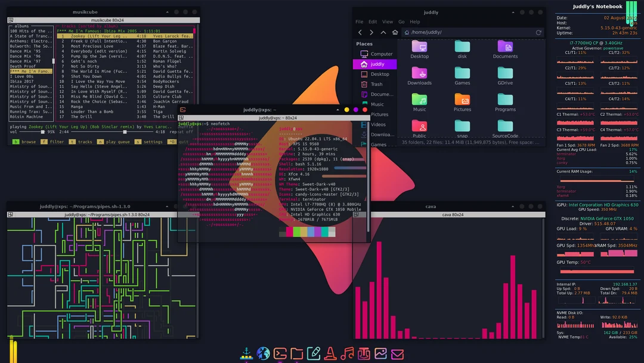Open the VLC cone icon in the dock
The width and height of the screenshot is (644, 363).
point(330,353)
